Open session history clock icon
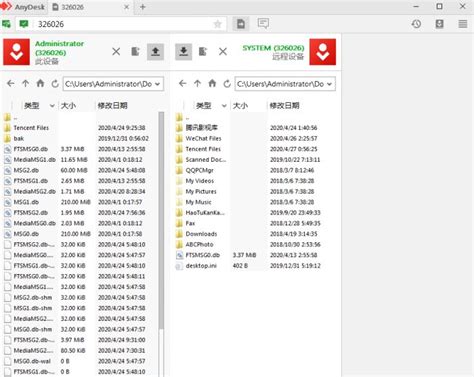 coord(416,24)
